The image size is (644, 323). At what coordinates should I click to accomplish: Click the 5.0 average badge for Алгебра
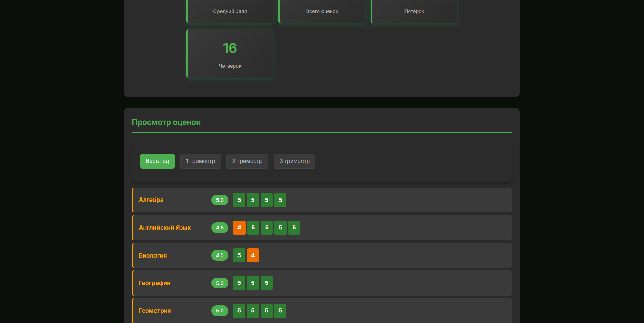point(220,200)
